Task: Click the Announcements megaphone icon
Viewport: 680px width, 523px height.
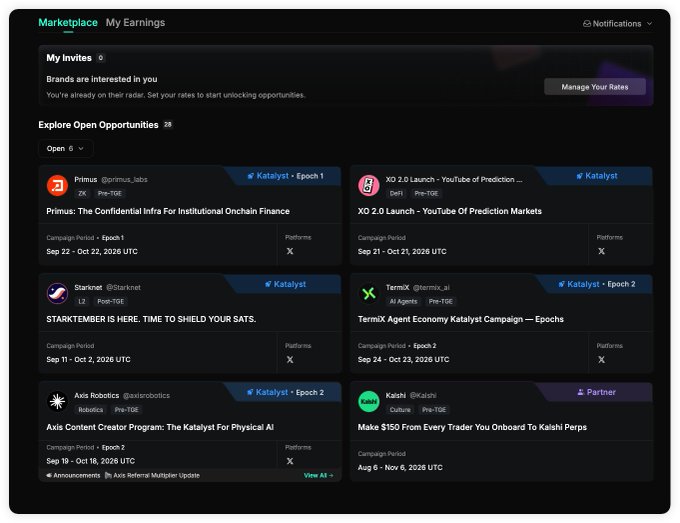Action: click(x=49, y=475)
